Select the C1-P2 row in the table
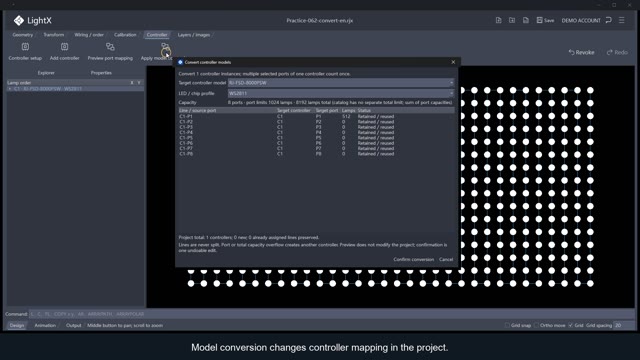 316,122
